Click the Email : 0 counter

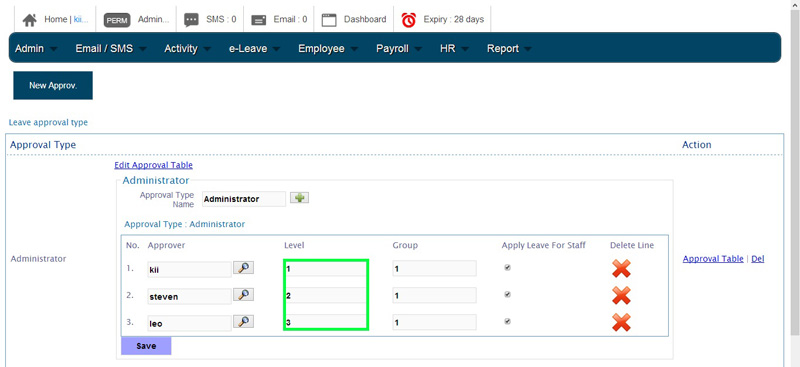tap(290, 19)
